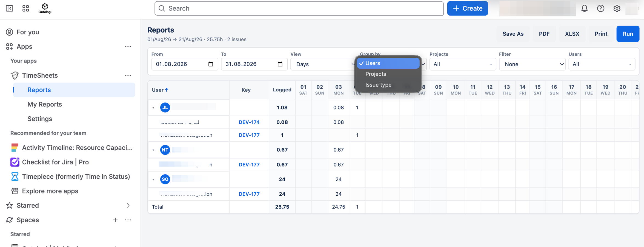Click Save As button
Screen dimensions: 644x247
[513, 34]
